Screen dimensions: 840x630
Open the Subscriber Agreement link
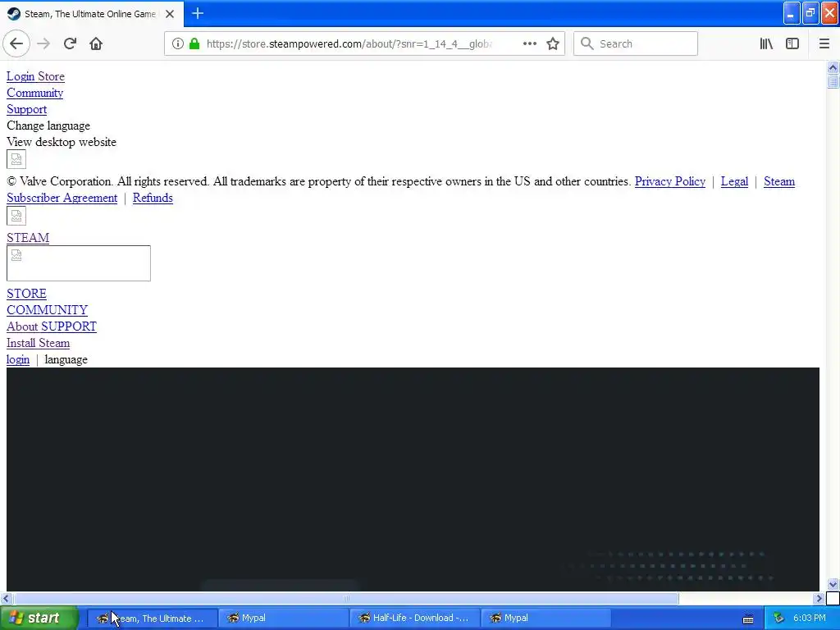(62, 198)
